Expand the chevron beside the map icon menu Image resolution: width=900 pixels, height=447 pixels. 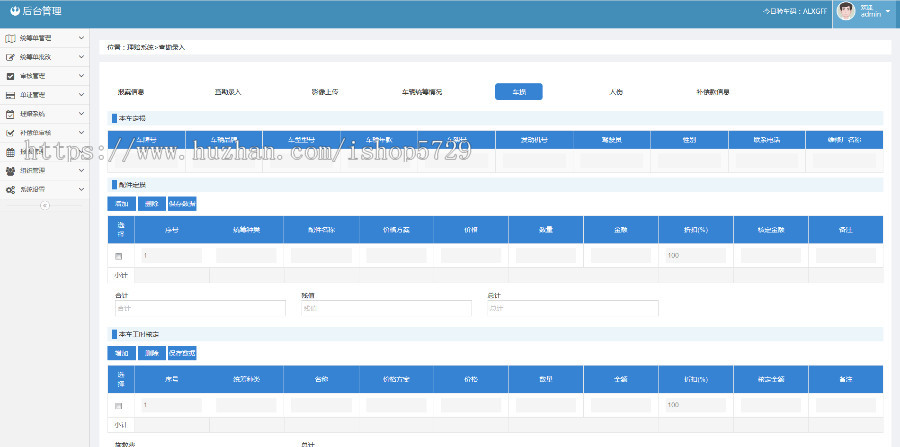(x=82, y=38)
